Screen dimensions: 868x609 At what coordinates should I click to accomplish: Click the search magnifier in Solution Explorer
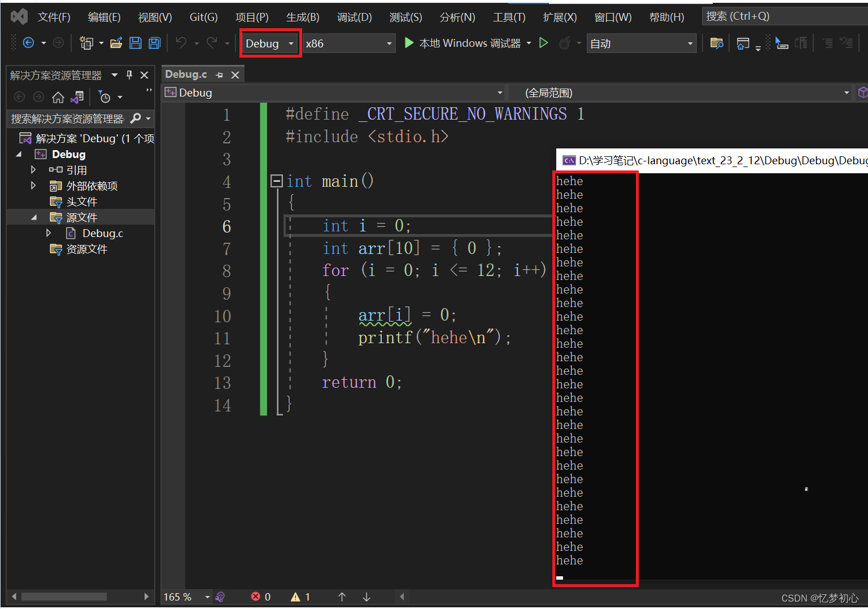(136, 119)
